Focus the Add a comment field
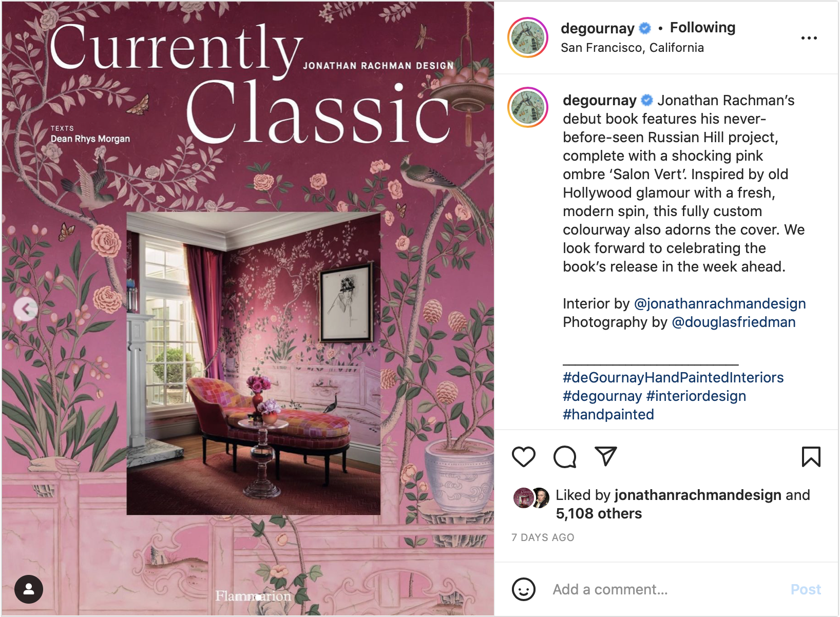This screenshot has height=617, width=840. 665,589
